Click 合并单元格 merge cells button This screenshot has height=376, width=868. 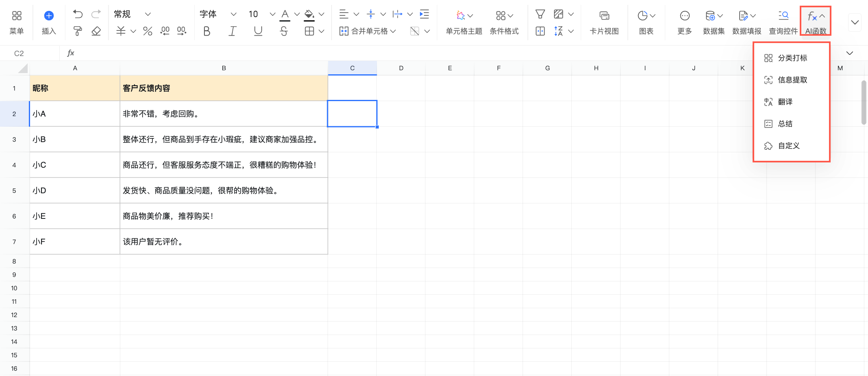[364, 31]
